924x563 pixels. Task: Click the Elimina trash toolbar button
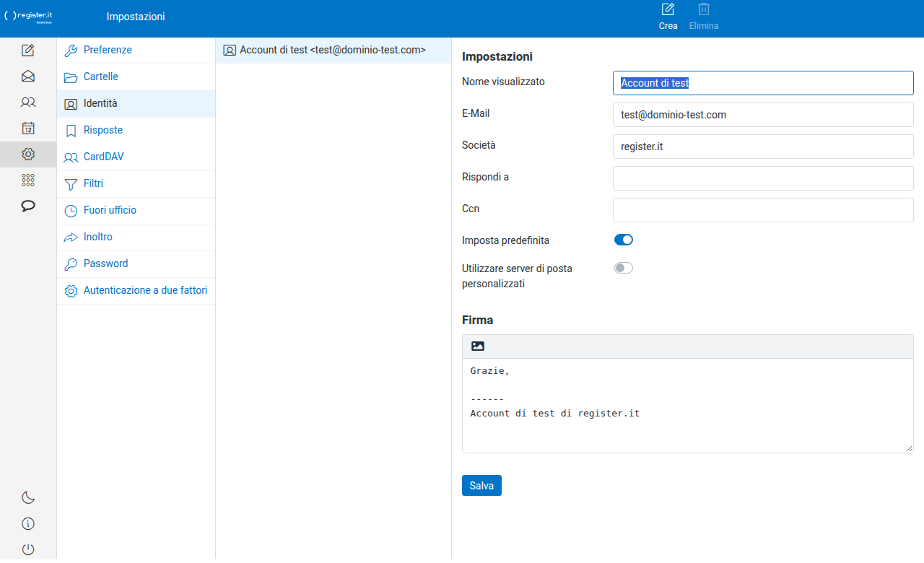704,17
